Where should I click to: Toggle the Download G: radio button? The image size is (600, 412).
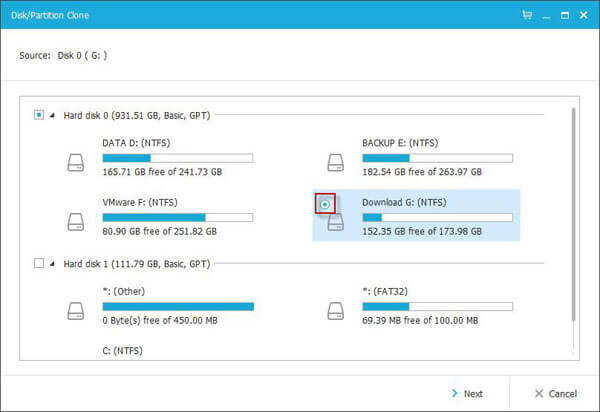point(325,204)
